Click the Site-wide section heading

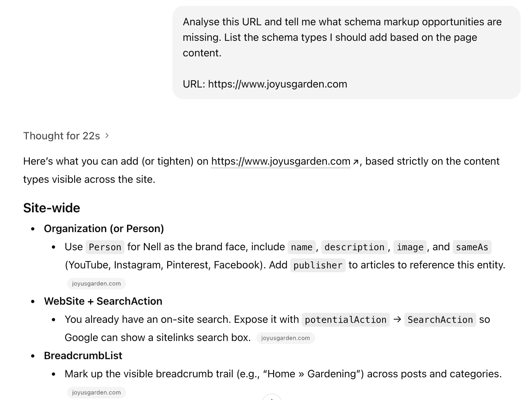(x=51, y=207)
